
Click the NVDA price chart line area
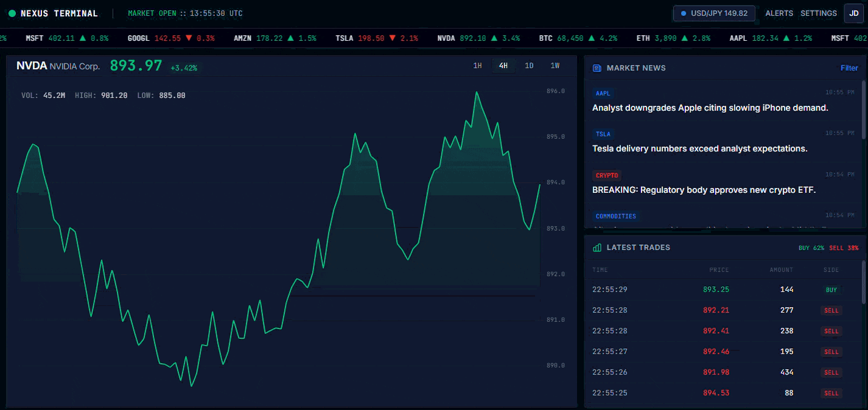click(x=279, y=240)
